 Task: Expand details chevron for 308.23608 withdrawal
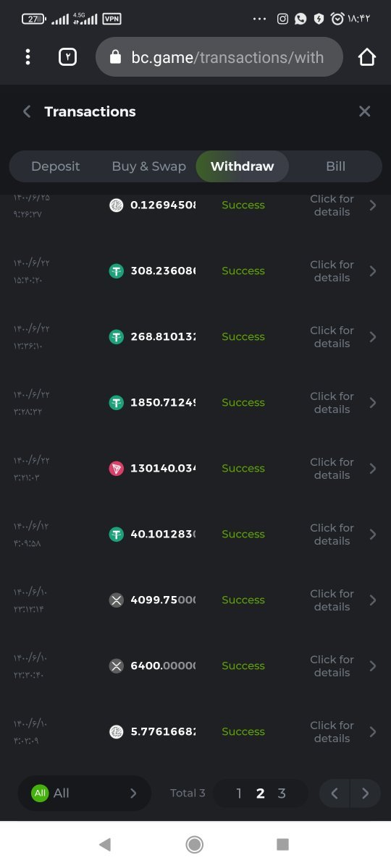[373, 271]
